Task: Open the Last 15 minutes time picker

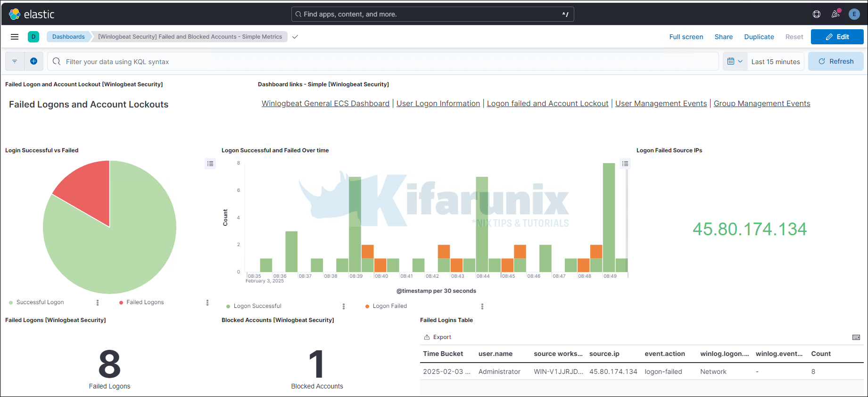Action: 776,61
